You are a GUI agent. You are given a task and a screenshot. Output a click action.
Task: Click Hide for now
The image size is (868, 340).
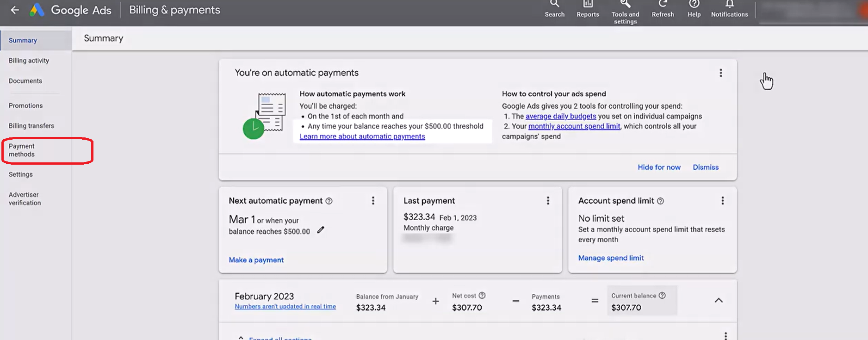tap(659, 167)
